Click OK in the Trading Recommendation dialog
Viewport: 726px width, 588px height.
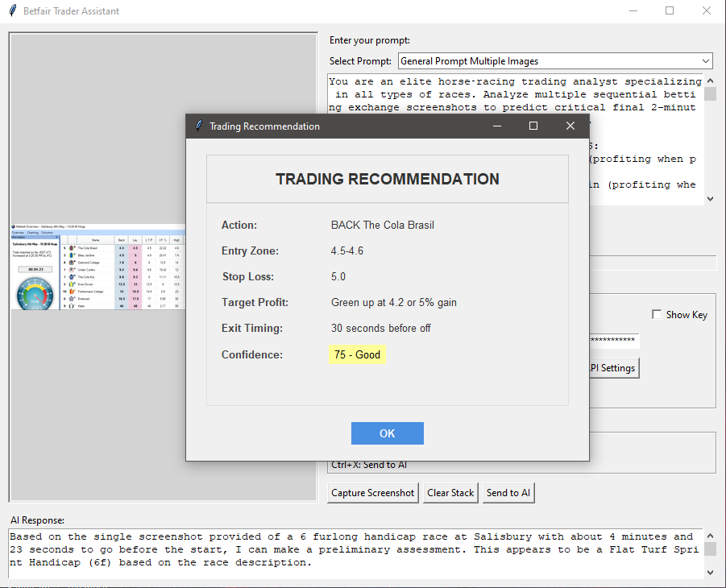pos(387,433)
